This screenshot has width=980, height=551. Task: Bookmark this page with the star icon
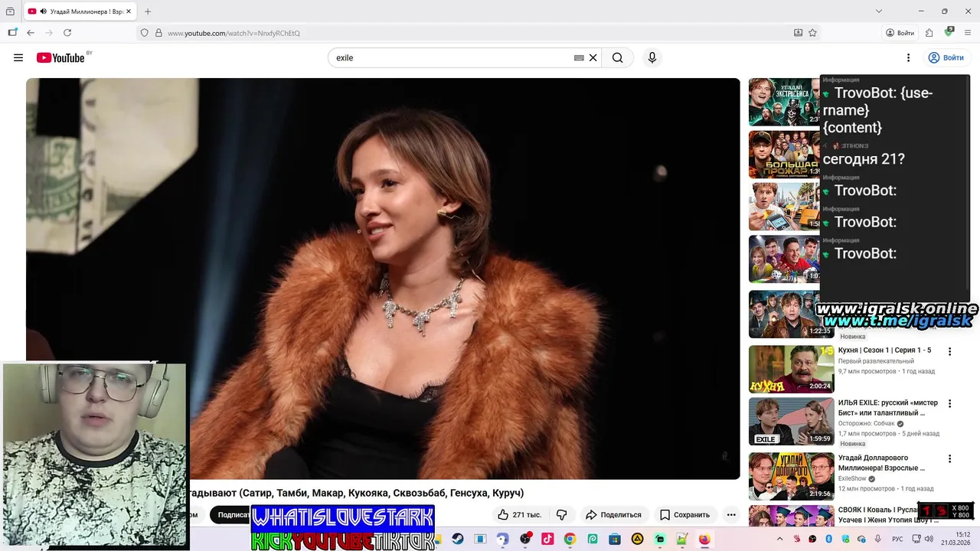pyautogui.click(x=812, y=33)
